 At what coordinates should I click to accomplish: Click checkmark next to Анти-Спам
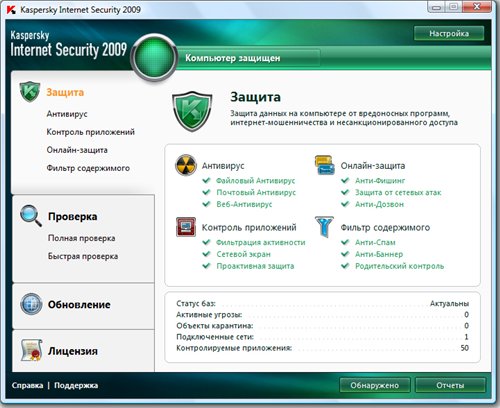tap(345, 242)
